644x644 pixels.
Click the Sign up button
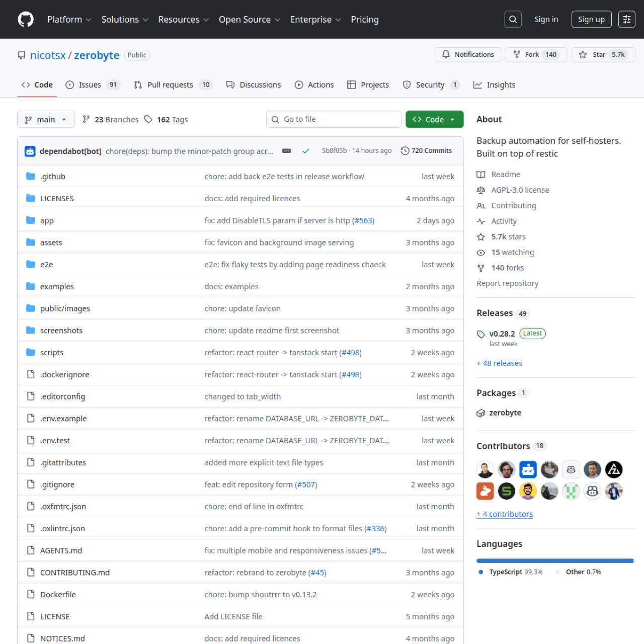point(591,19)
